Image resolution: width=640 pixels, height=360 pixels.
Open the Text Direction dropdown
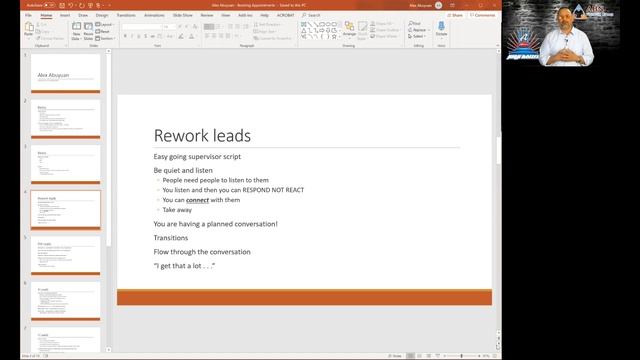269,24
